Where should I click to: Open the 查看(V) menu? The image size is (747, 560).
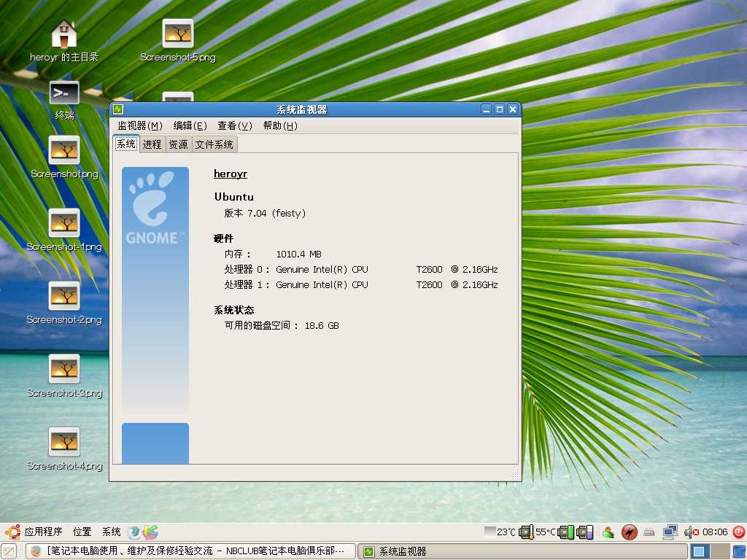[234, 125]
